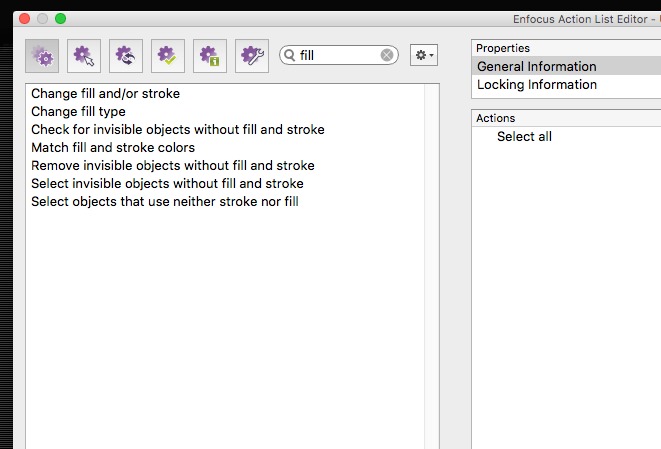Viewport: 661px width, 449px height.
Task: Open the gear settings dropdown menu
Action: click(x=424, y=55)
